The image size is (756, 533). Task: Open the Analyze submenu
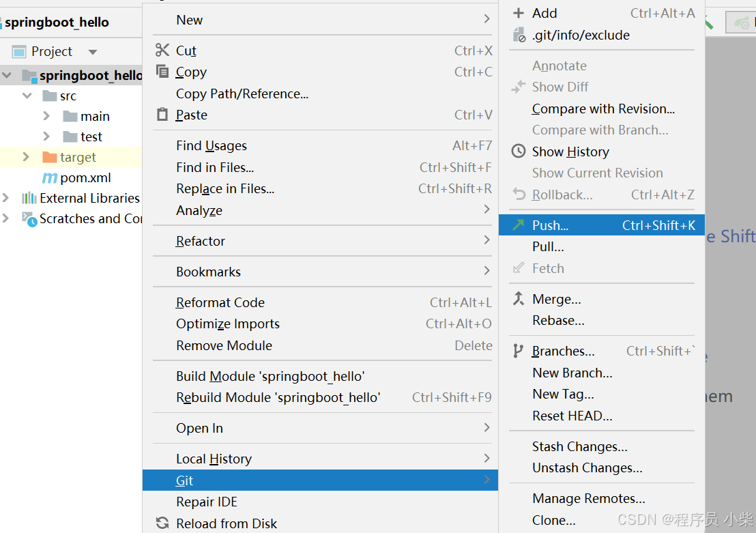tap(321, 210)
